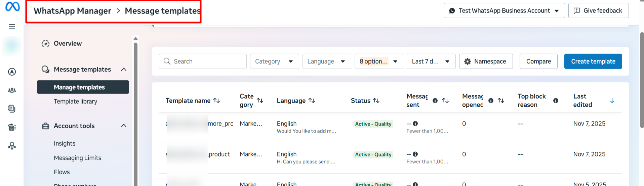Click the info icon beside Top block reason
Image resolution: width=644 pixels, height=186 pixels.
tap(556, 101)
